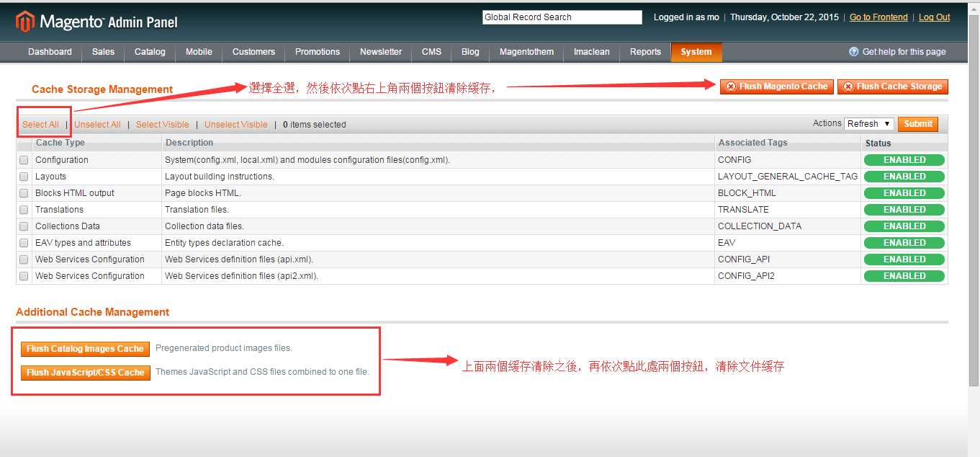
Task: Click Flush Magento Cache button
Action: (x=776, y=86)
